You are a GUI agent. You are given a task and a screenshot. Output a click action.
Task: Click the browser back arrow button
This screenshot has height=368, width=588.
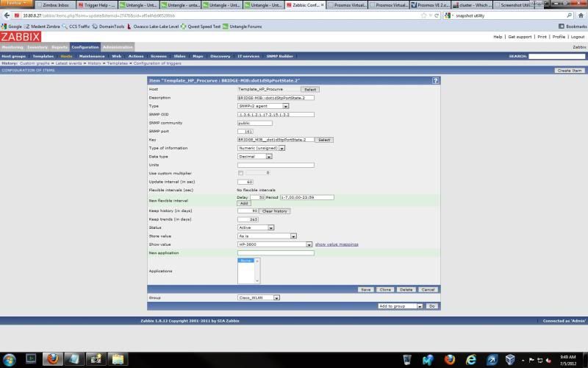(x=7, y=15)
